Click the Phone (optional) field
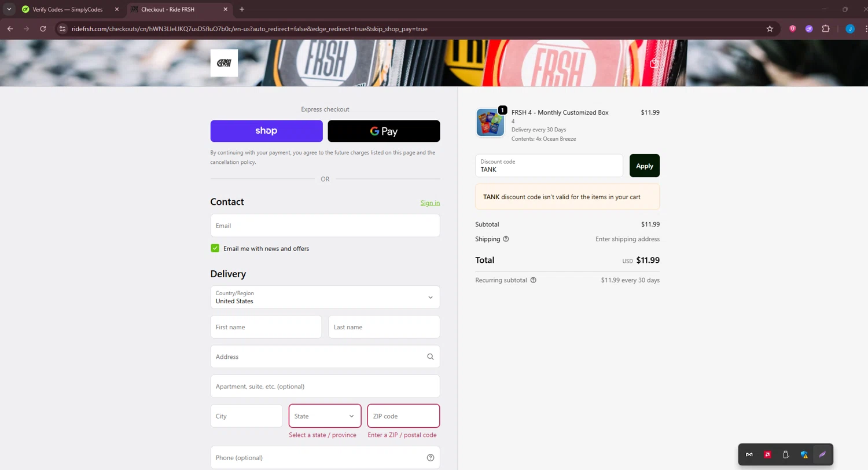This screenshot has height=470, width=868. (x=325, y=457)
